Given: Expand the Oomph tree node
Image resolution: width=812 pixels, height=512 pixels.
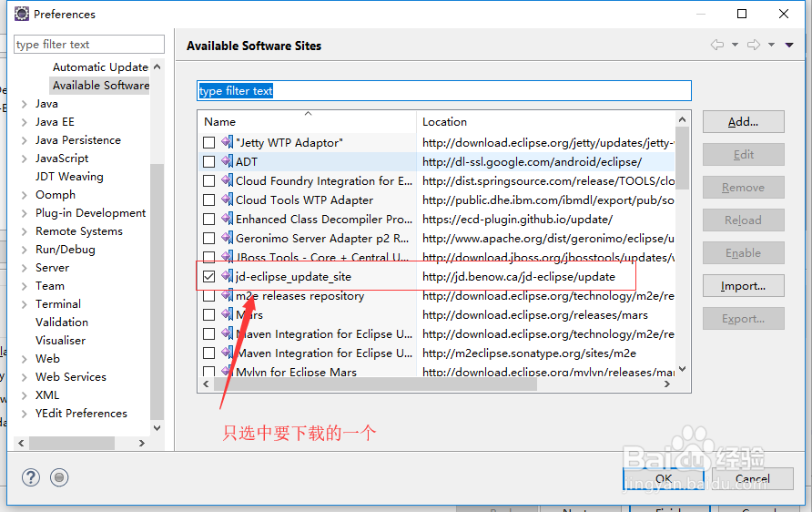Looking at the screenshot, I should pyautogui.click(x=24, y=195).
